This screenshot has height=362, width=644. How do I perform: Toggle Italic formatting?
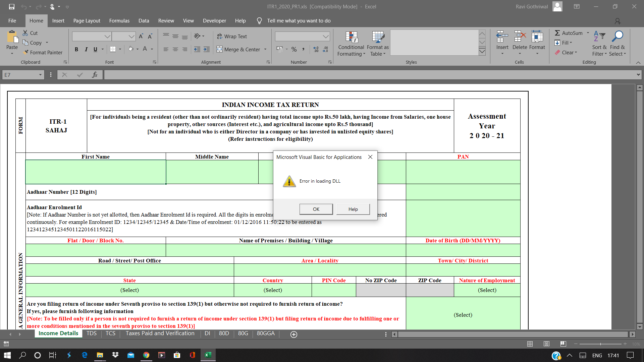tap(86, 49)
